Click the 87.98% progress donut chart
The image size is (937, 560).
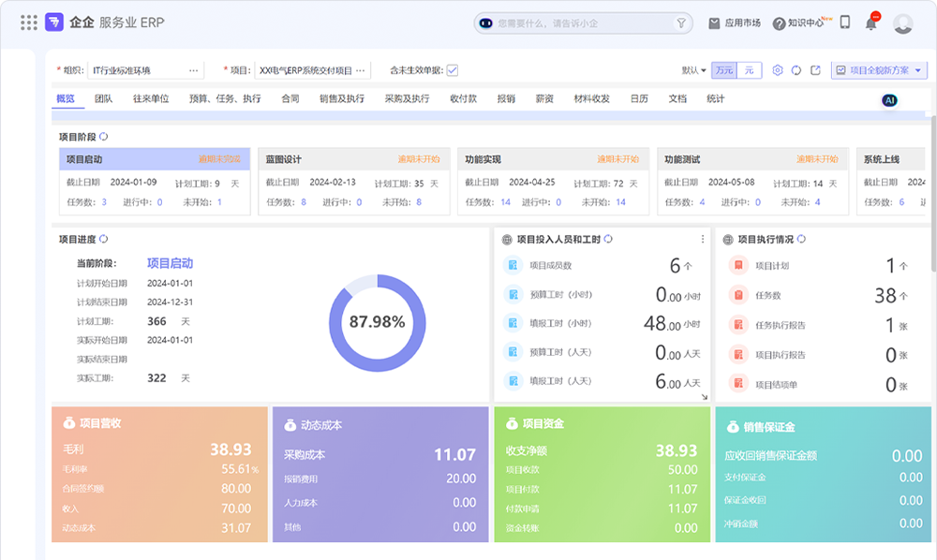click(377, 322)
